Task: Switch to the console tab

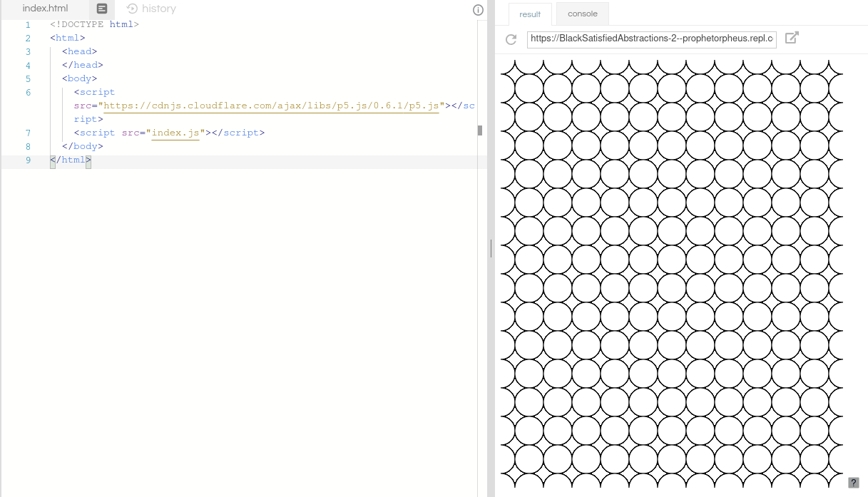Action: tap(583, 14)
